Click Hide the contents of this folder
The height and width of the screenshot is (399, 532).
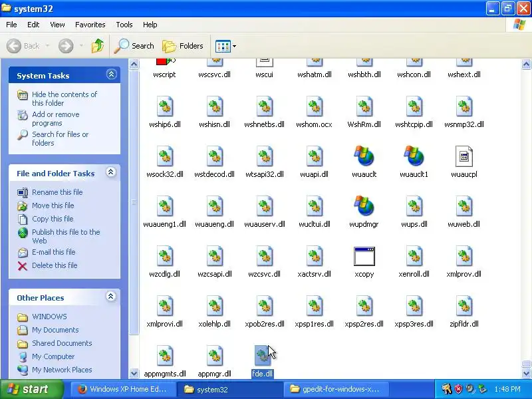tap(65, 98)
